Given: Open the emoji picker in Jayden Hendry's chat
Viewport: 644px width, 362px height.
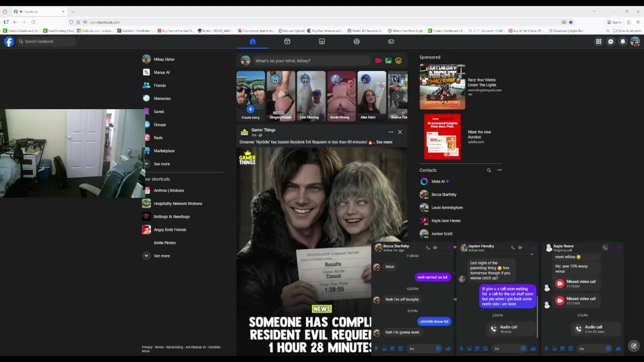Looking at the screenshot, I should [x=523, y=348].
